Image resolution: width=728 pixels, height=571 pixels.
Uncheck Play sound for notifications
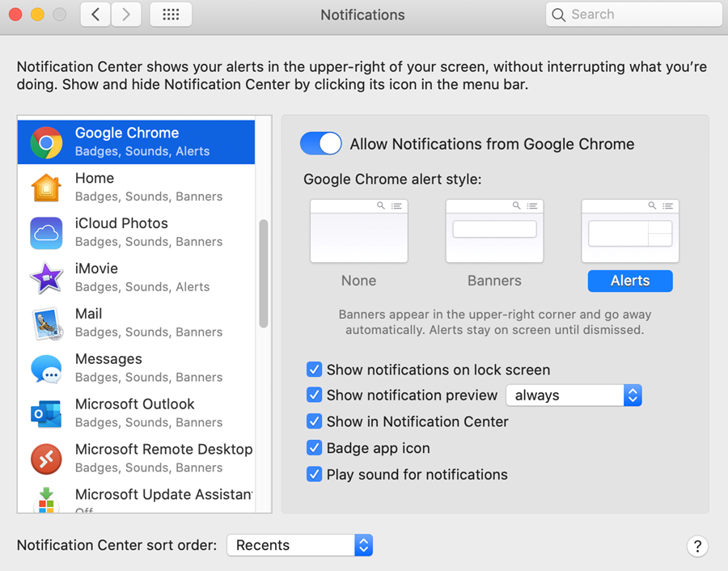point(315,475)
